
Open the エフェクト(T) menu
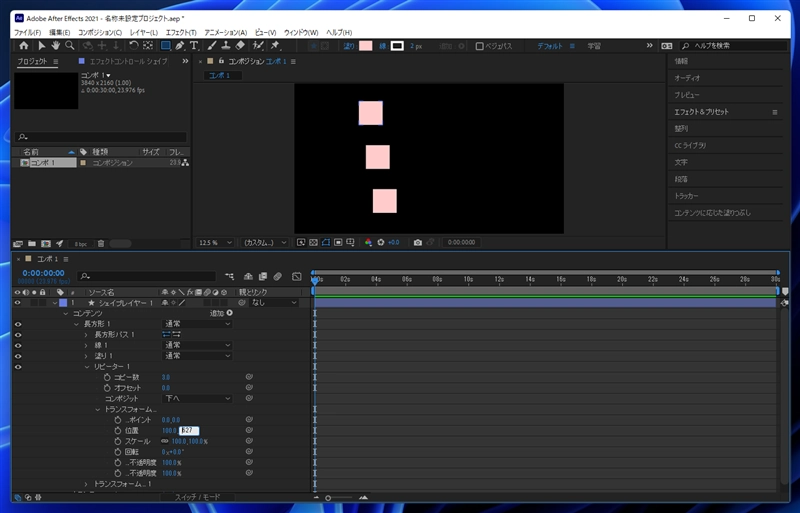pyautogui.click(x=181, y=33)
